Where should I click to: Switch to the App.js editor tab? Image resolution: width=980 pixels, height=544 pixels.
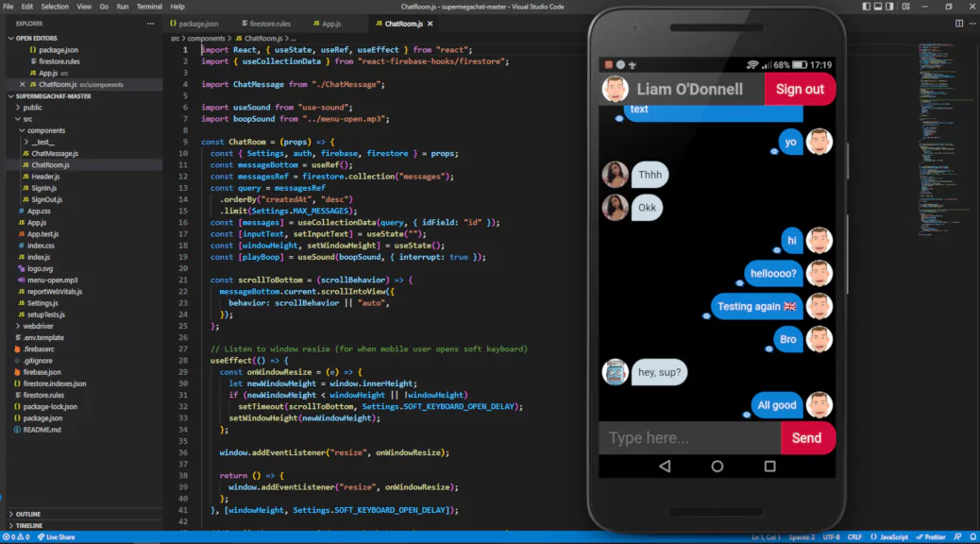click(x=328, y=24)
